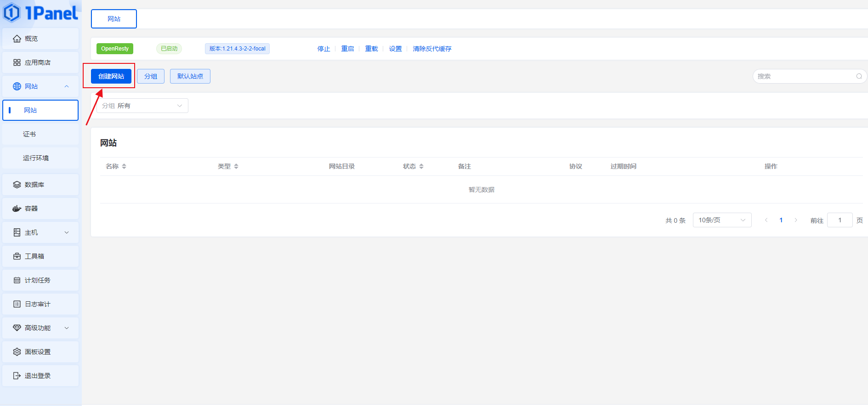Viewport: 868px width, 406px height.
Task: Click the blue 创建网站 button
Action: pyautogui.click(x=111, y=76)
